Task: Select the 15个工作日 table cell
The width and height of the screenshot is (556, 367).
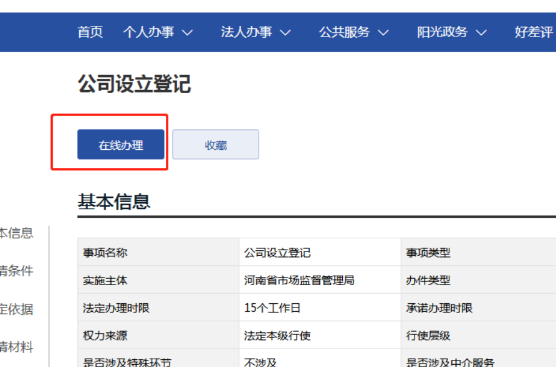Action: point(320,307)
